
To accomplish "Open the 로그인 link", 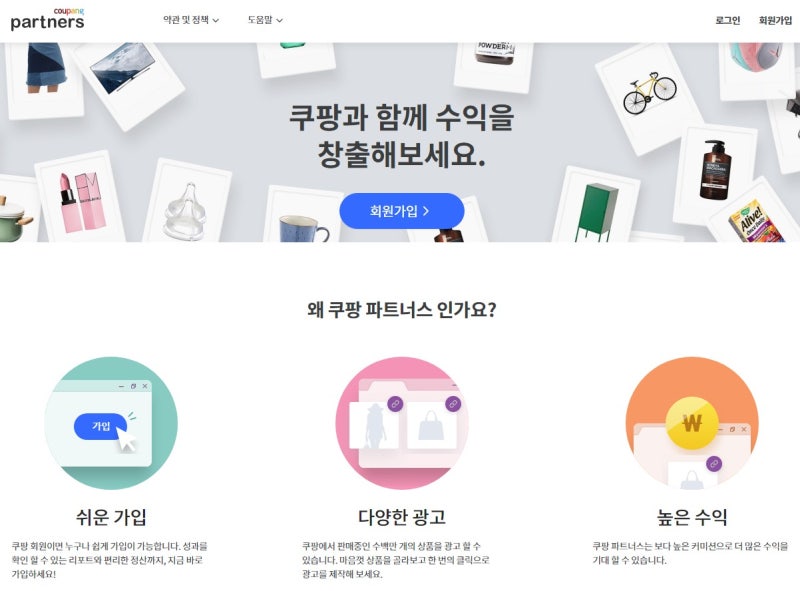I will (727, 20).
